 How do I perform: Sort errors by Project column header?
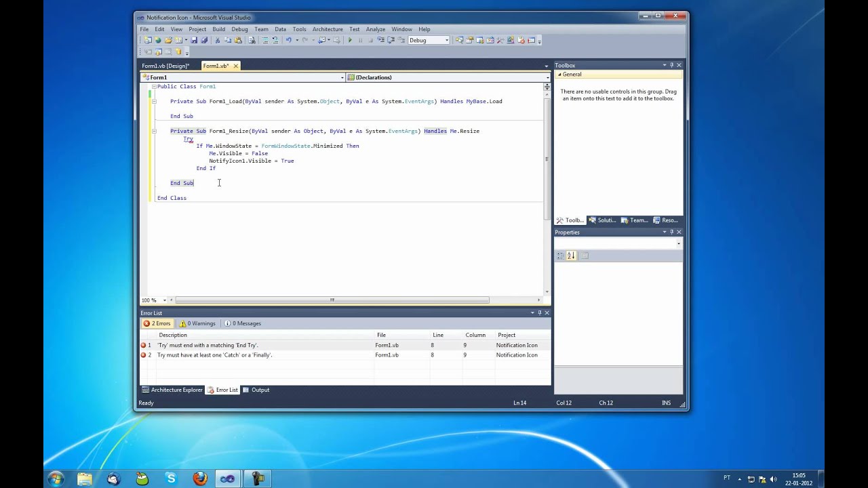(522, 335)
